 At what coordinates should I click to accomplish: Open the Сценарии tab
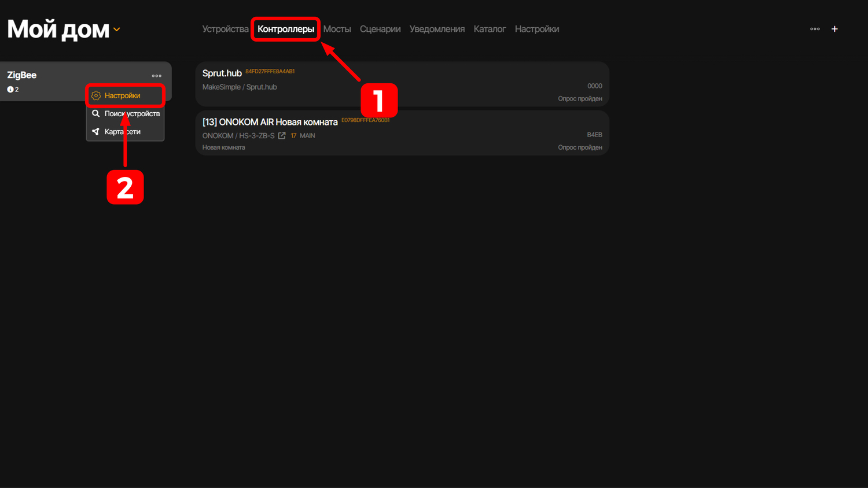pos(380,29)
